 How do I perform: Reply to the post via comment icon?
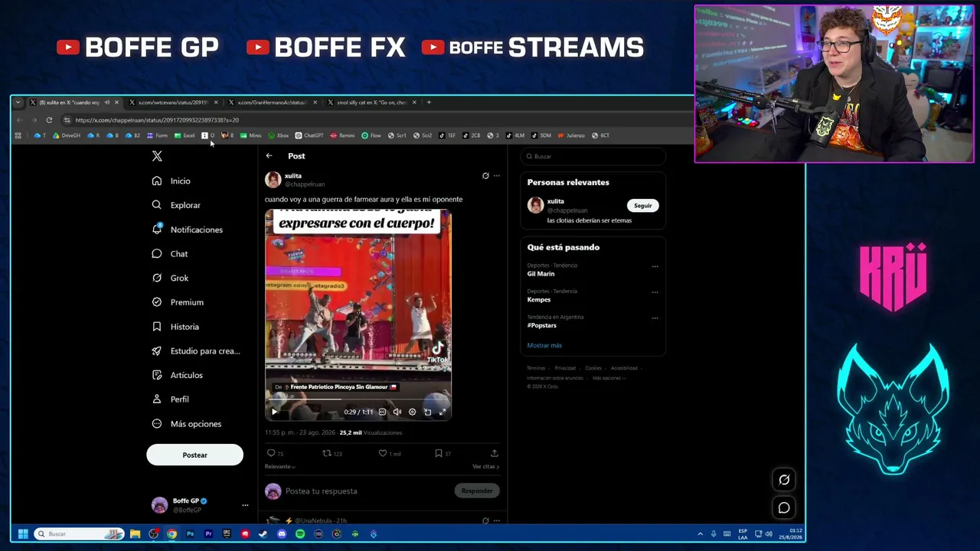coord(270,453)
